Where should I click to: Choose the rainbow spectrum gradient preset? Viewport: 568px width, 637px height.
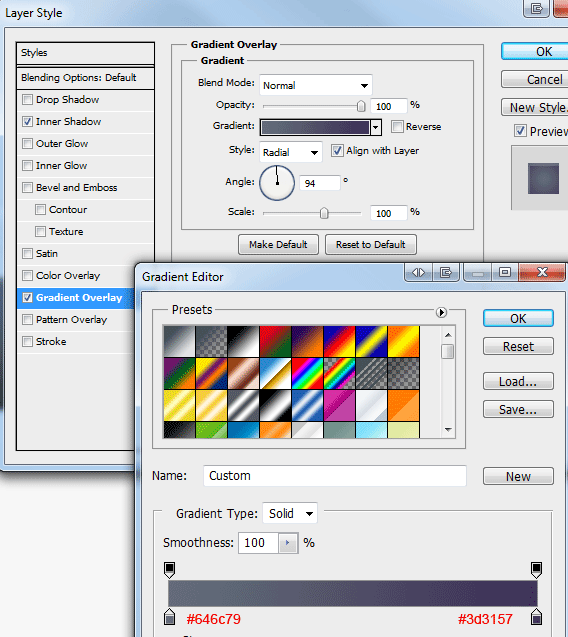[x=308, y=373]
